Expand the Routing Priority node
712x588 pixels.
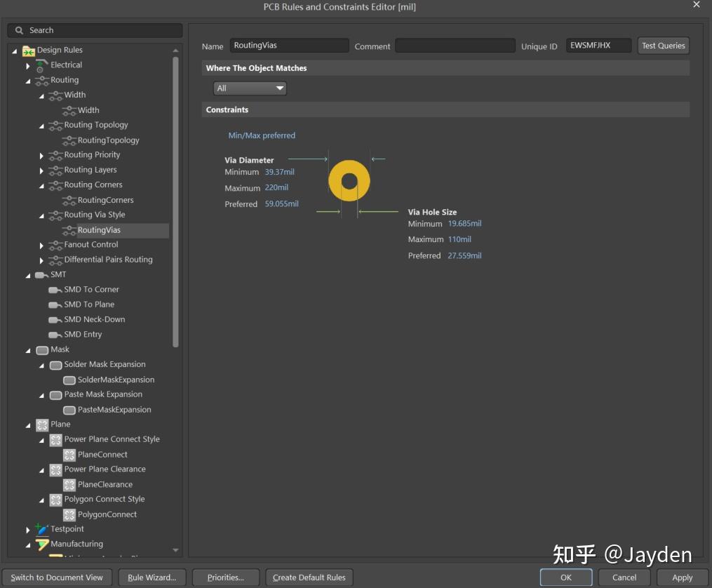pyautogui.click(x=41, y=156)
